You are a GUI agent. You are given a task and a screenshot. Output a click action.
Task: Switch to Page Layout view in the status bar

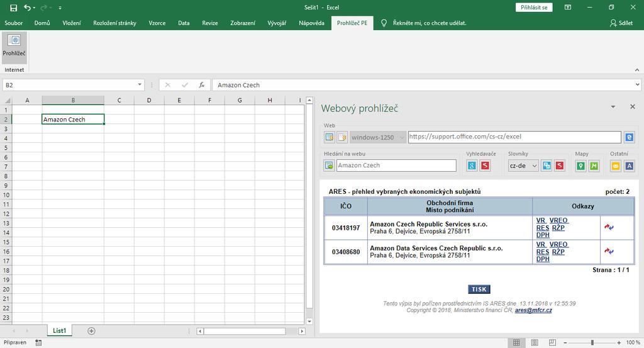pyautogui.click(x=535, y=342)
